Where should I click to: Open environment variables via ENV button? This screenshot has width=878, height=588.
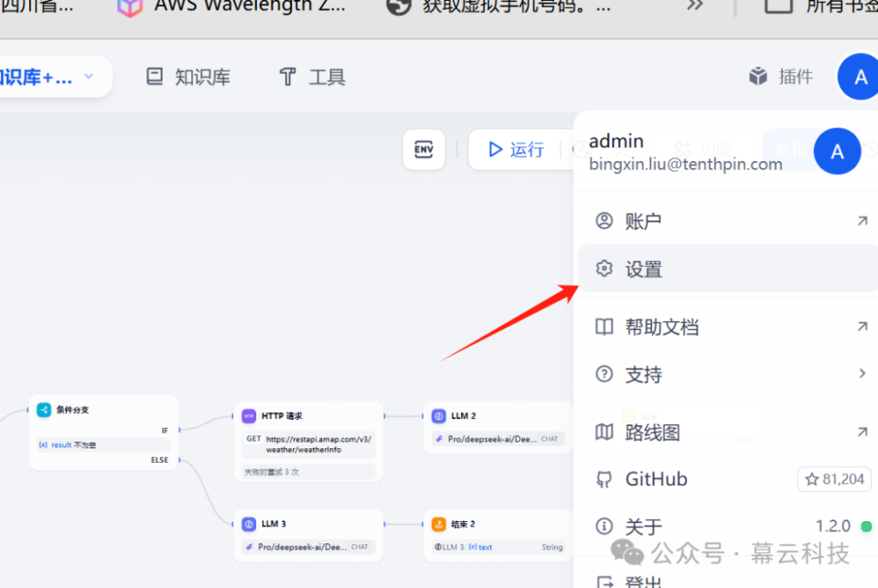(x=423, y=150)
